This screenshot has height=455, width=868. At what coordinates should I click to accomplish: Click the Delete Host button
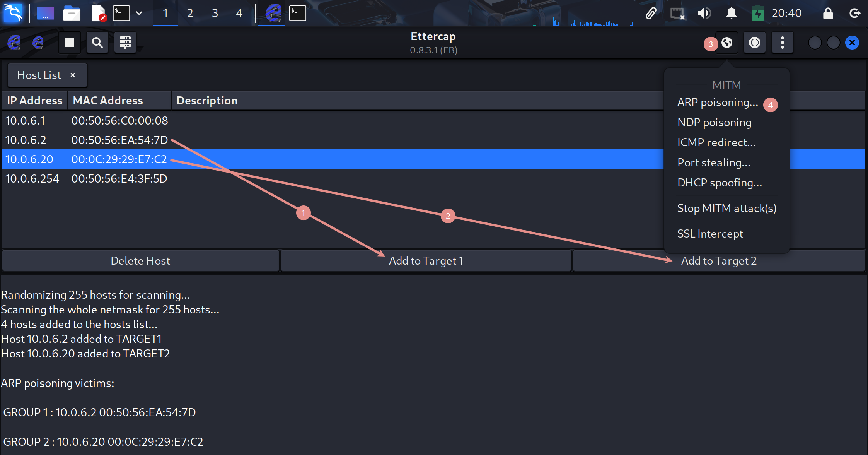click(x=140, y=261)
